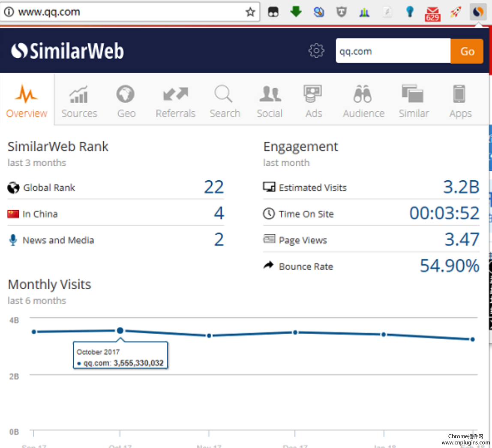The height and width of the screenshot is (448, 492).
Task: Click the October 2017 chart data point
Action: coord(120,331)
